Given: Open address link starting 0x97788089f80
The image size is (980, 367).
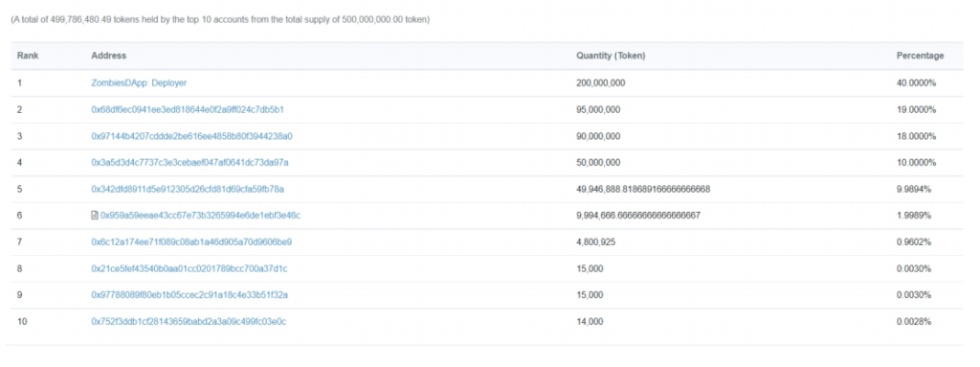Looking at the screenshot, I should (x=189, y=295).
